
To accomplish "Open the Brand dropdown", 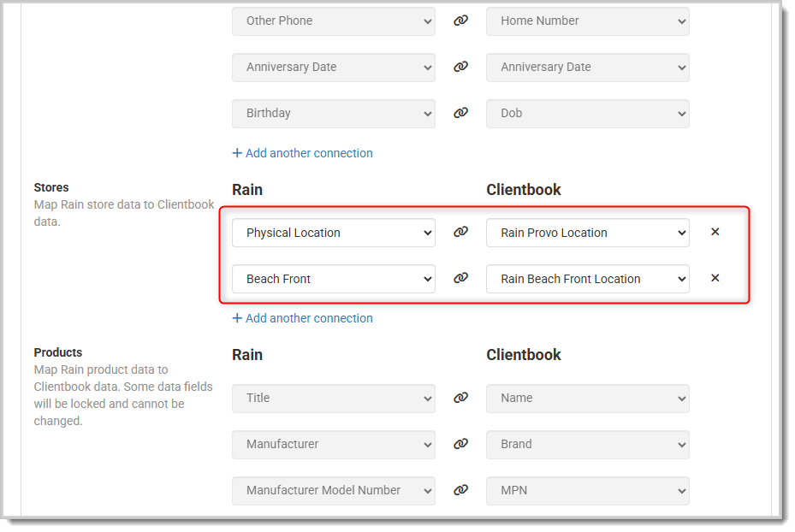I will [x=587, y=444].
